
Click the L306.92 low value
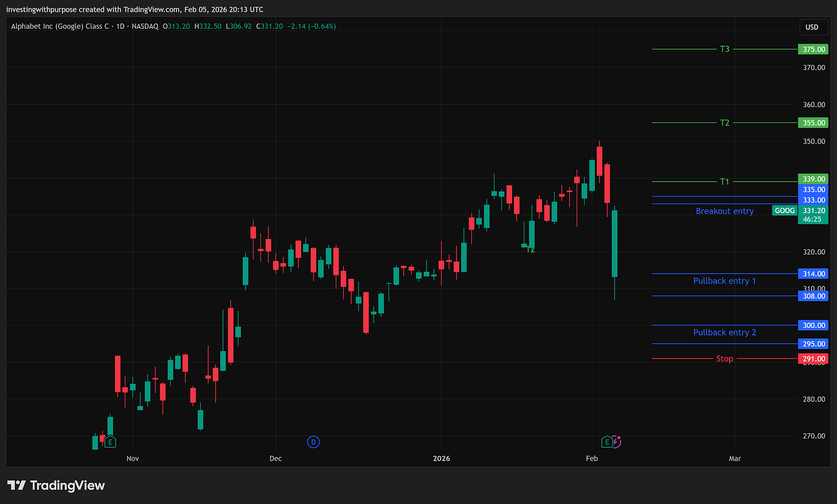(x=238, y=26)
